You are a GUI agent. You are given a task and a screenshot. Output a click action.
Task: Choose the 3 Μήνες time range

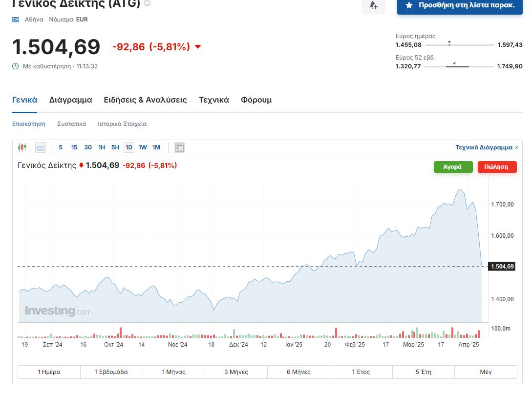tap(236, 372)
